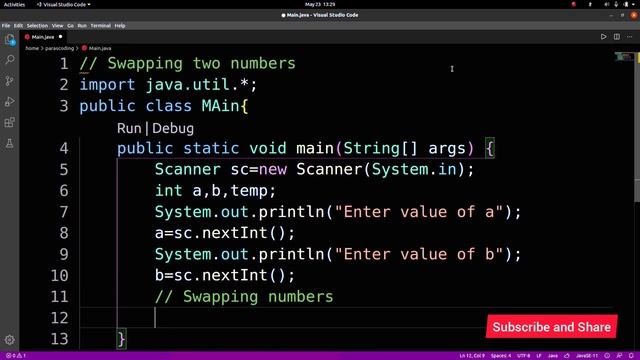
Task: Click the string "Enter value of b"
Action: (x=419, y=255)
